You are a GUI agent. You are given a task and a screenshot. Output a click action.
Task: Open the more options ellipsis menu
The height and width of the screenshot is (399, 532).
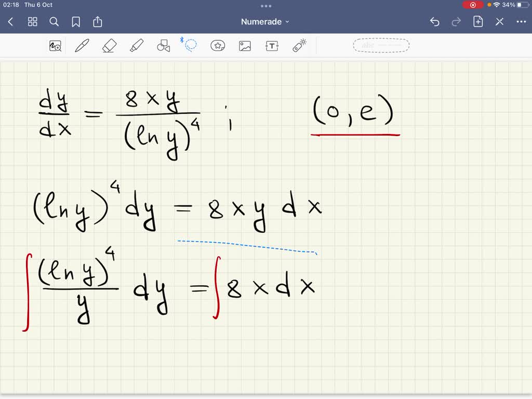coord(521,22)
